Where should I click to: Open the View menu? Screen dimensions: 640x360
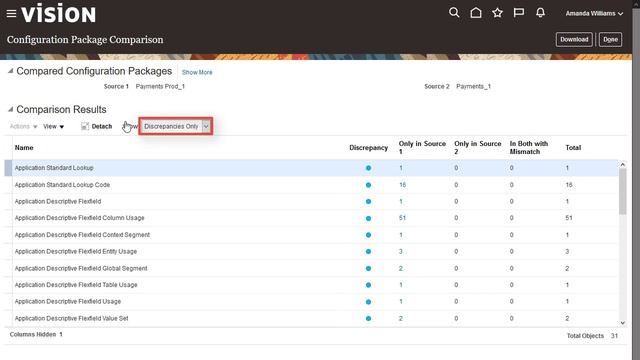[53, 127]
